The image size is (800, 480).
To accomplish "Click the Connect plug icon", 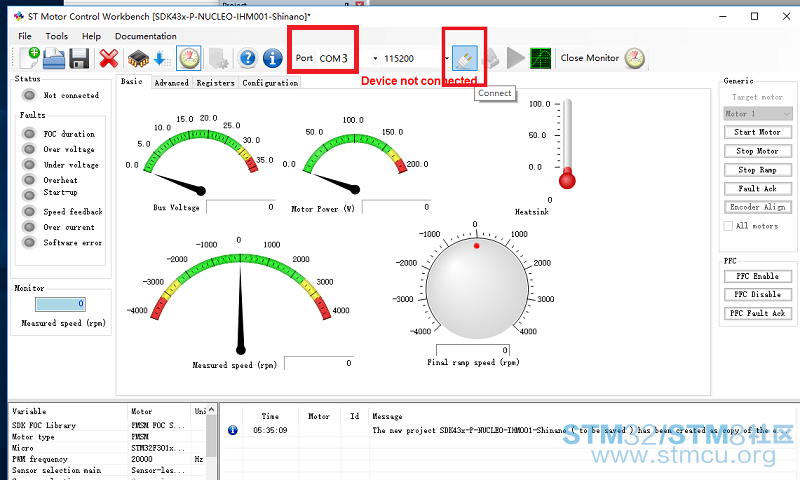I will [x=464, y=58].
